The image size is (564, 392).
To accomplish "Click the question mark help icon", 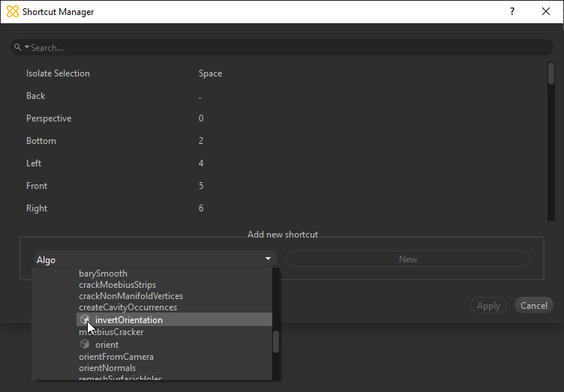I will 512,12.
